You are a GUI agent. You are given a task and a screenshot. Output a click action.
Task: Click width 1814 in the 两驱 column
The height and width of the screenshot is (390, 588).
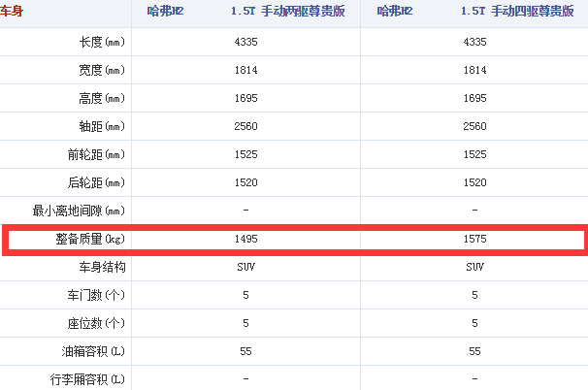[246, 70]
